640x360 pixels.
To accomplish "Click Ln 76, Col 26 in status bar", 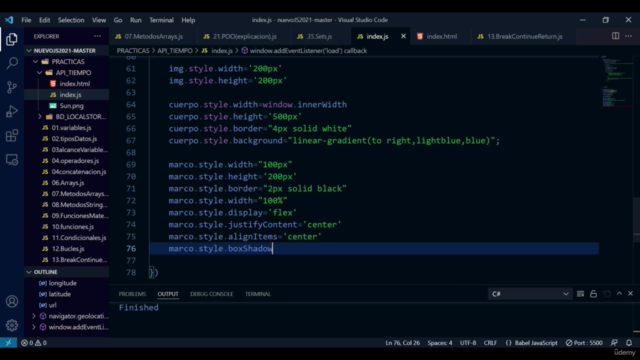I will click(x=402, y=343).
